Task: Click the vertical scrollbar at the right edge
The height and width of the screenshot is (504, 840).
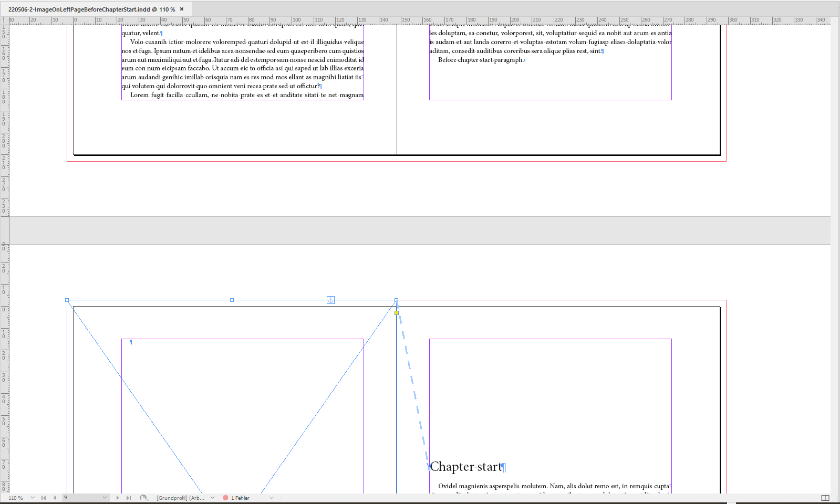Action: coord(835,259)
